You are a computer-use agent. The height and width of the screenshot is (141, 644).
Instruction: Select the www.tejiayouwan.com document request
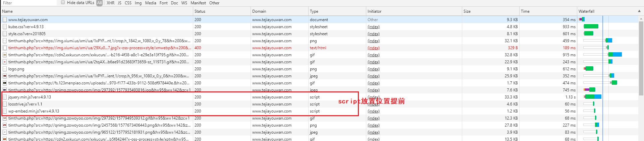[28, 20]
